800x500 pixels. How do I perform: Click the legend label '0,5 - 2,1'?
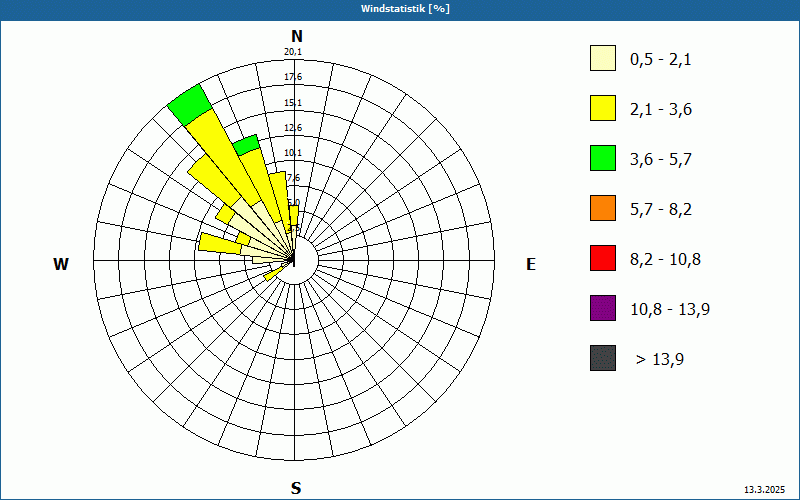coord(661,60)
